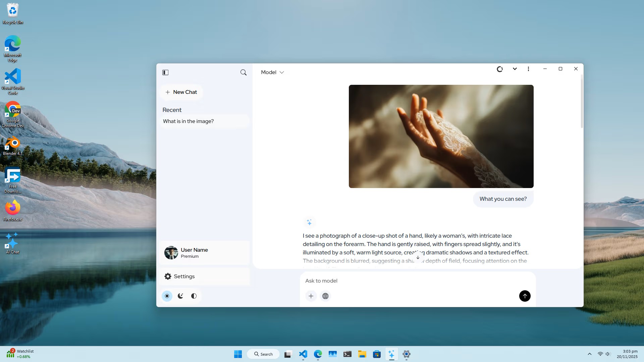644x362 pixels.
Task: Switch to dark mode with the moon toggle
Action: 180,296
